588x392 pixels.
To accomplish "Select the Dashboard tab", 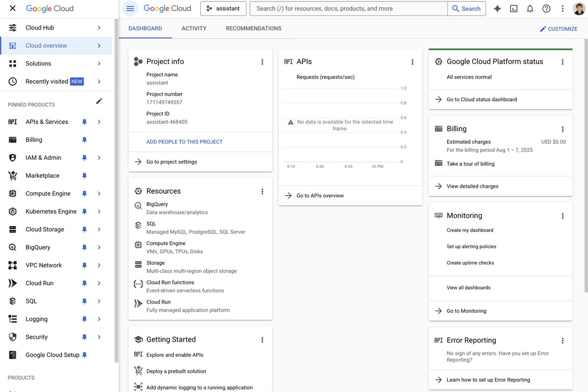I will point(146,28).
